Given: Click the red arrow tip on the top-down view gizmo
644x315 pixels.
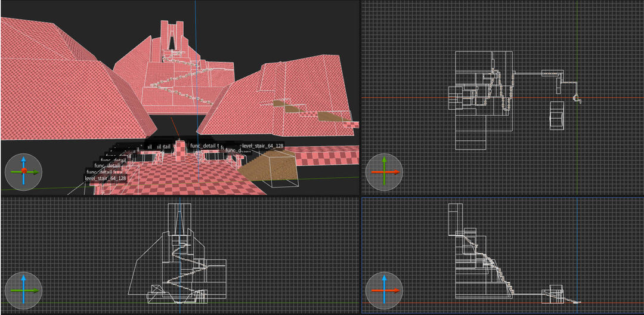Looking at the screenshot, I should 371,172.
